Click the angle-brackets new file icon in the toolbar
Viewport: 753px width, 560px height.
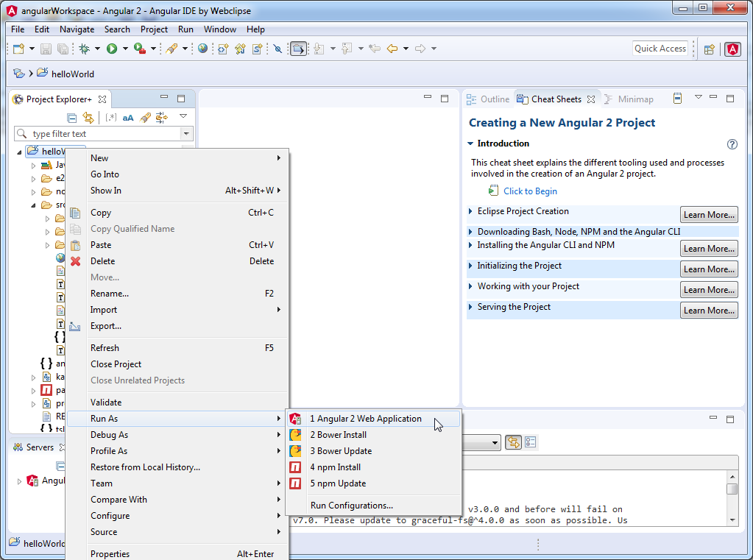pyautogui.click(x=223, y=49)
